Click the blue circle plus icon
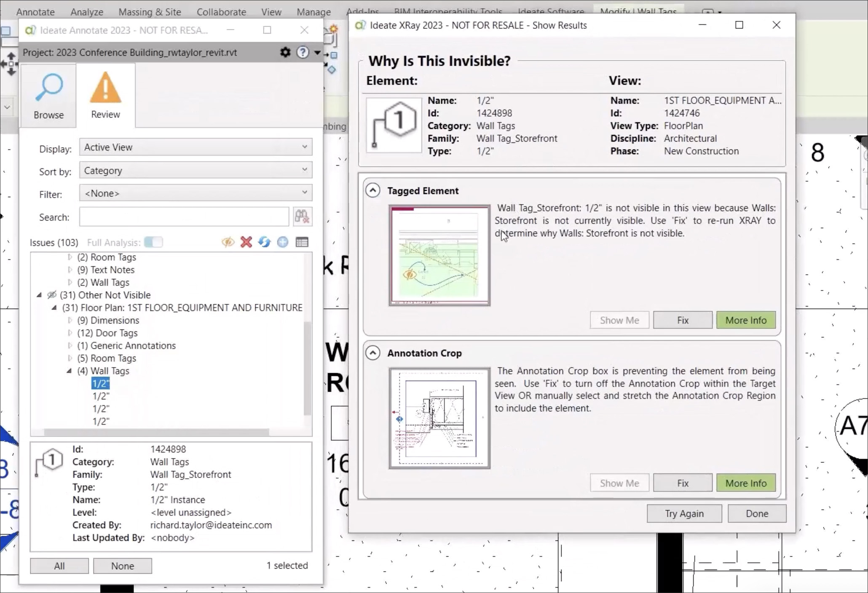Viewport: 868px width, 593px height. [283, 242]
